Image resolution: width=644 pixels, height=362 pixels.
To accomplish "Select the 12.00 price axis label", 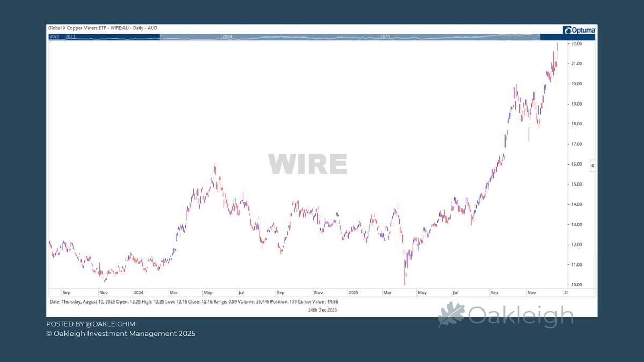I will click(x=576, y=245).
